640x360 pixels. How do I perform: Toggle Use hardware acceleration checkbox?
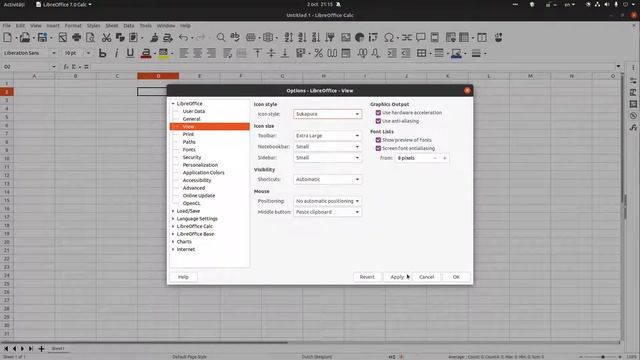pos(378,113)
